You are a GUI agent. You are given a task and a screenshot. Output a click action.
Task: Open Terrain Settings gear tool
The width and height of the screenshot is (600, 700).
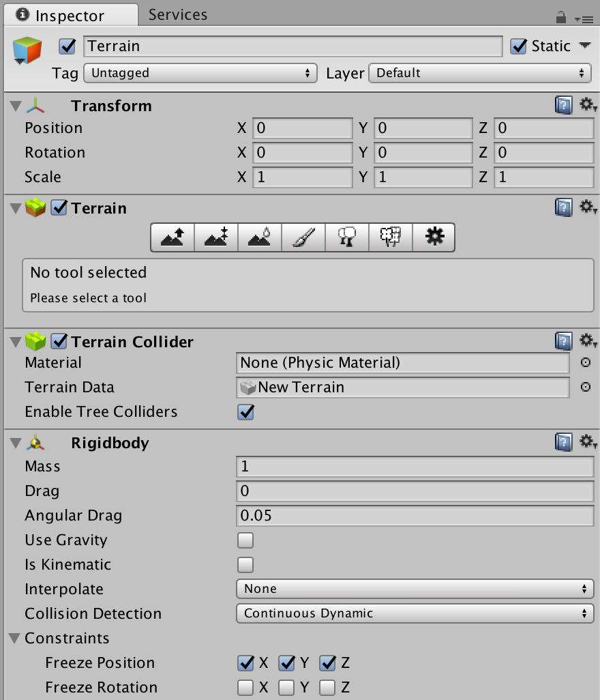pyautogui.click(x=434, y=237)
